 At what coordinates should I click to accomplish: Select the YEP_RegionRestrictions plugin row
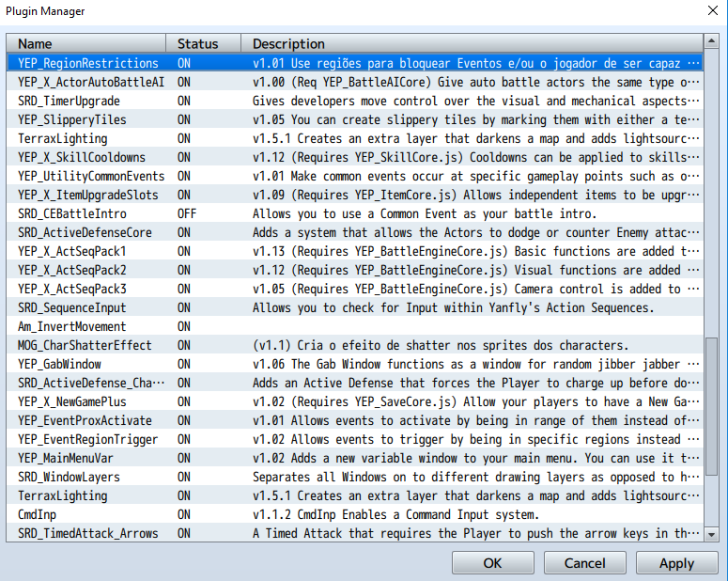coord(355,63)
